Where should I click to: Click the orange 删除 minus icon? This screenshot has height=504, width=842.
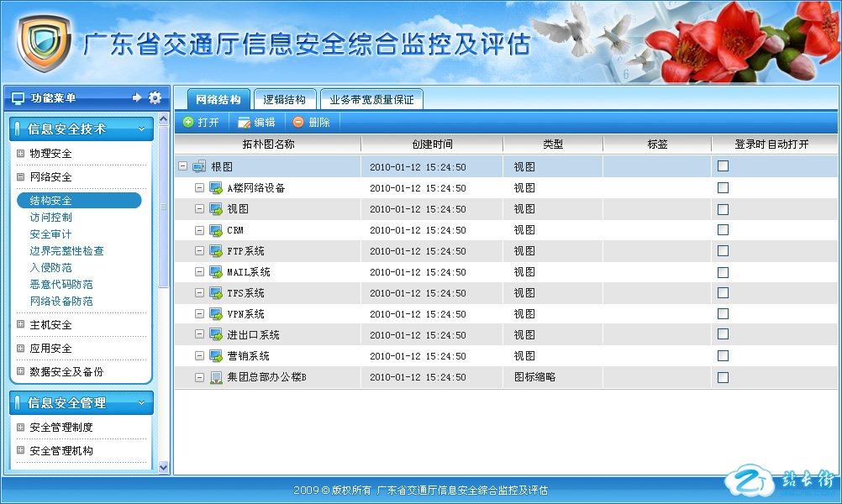tap(298, 123)
